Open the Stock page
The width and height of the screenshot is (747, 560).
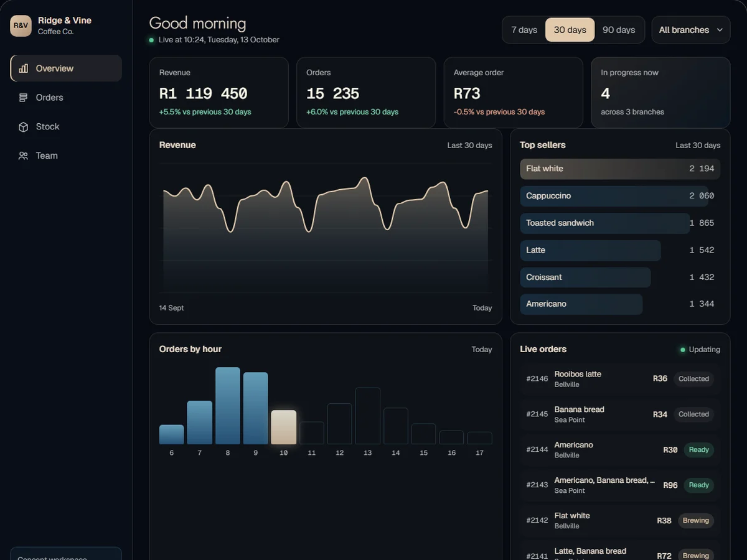coord(66,127)
